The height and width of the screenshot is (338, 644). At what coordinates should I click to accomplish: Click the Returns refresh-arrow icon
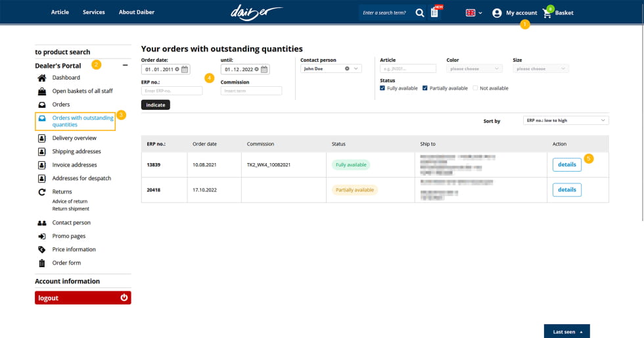click(42, 191)
